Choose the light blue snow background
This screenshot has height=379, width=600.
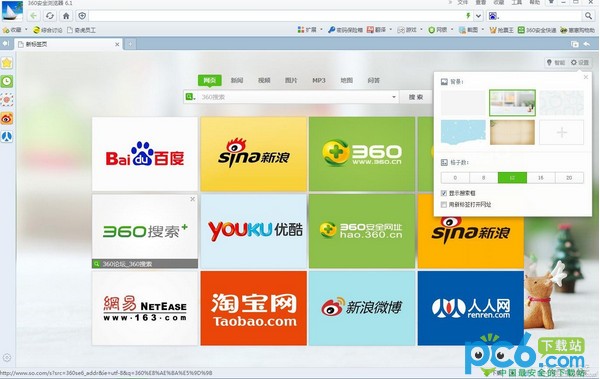click(x=463, y=132)
